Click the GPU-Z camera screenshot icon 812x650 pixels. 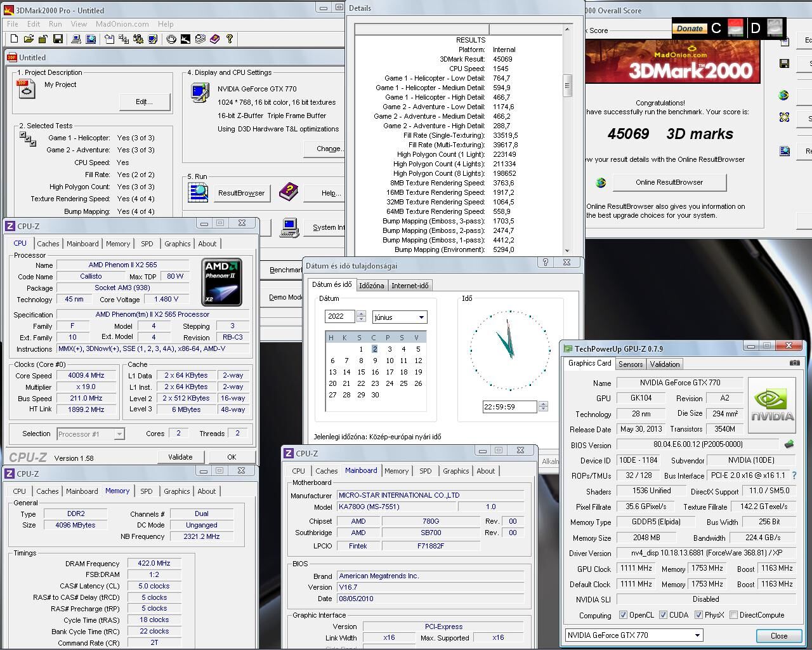point(795,363)
